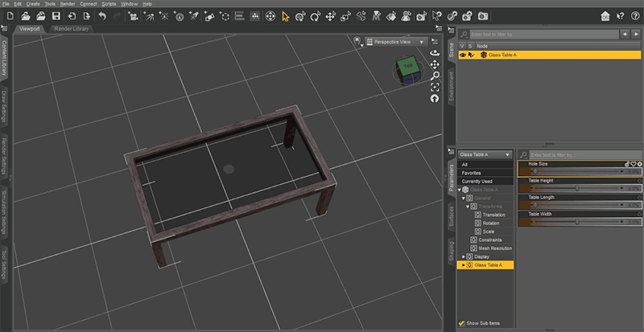Show Favorites parameters category

click(485, 173)
